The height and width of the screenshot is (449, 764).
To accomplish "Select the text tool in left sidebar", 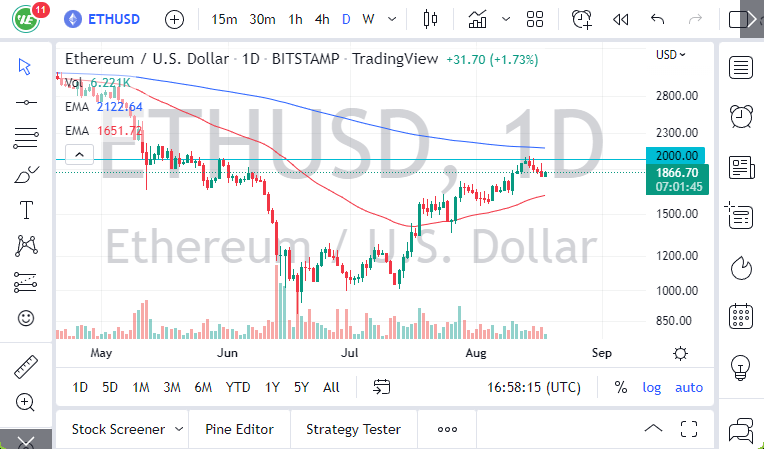I will 26,210.
